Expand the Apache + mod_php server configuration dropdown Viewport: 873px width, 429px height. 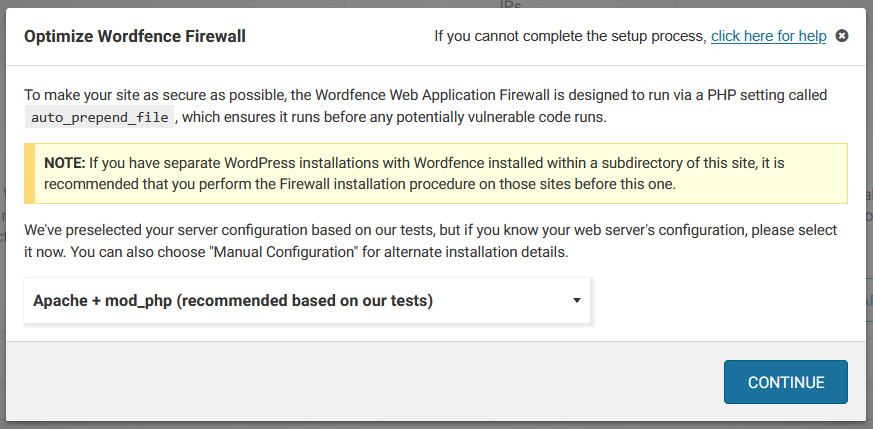[x=307, y=301]
